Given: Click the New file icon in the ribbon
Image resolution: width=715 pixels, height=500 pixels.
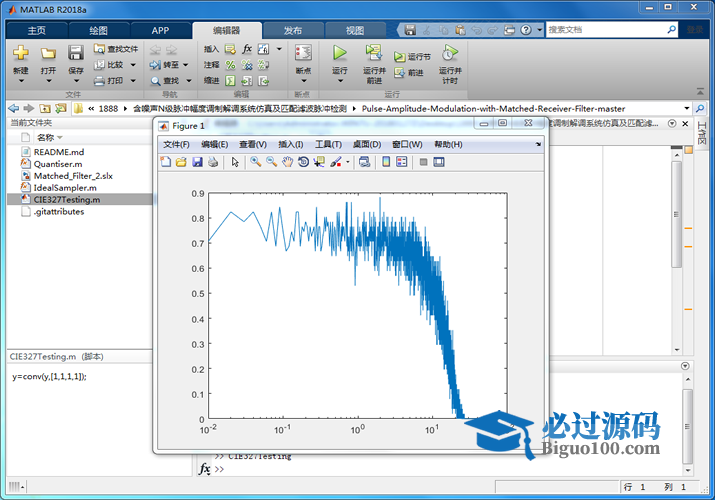Looking at the screenshot, I should (21, 53).
